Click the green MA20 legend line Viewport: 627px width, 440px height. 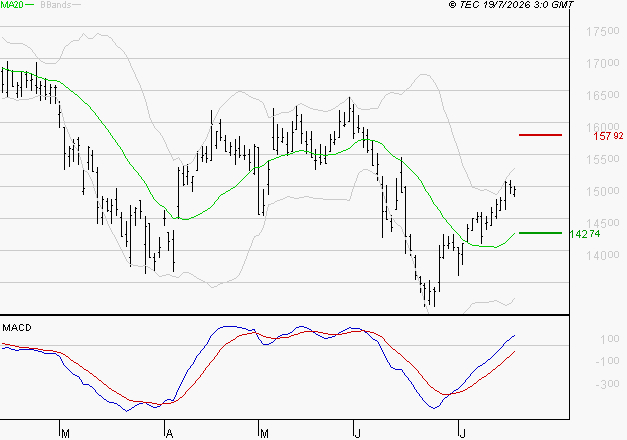tap(29, 5)
